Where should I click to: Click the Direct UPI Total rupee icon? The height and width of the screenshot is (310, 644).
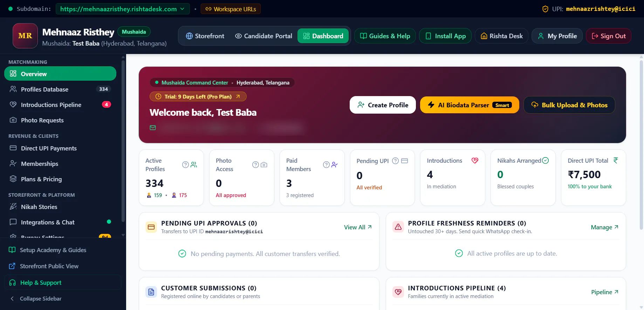616,160
